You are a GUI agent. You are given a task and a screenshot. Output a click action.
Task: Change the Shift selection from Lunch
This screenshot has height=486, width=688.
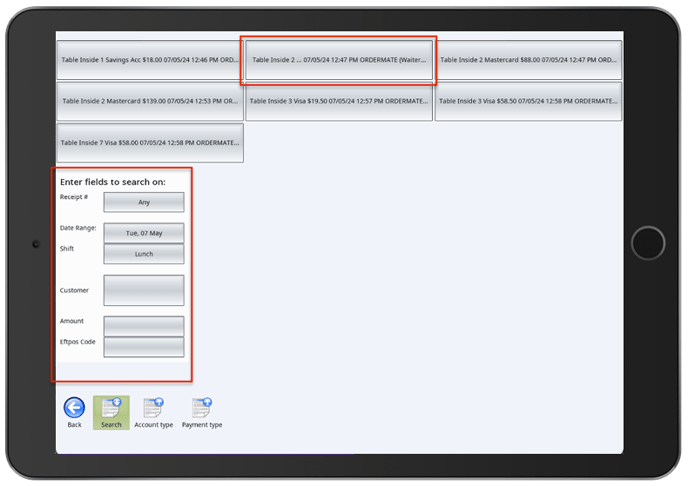point(144,254)
